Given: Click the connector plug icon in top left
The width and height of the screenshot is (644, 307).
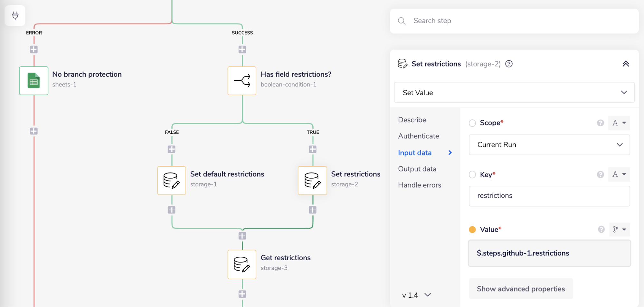Looking at the screenshot, I should [15, 15].
